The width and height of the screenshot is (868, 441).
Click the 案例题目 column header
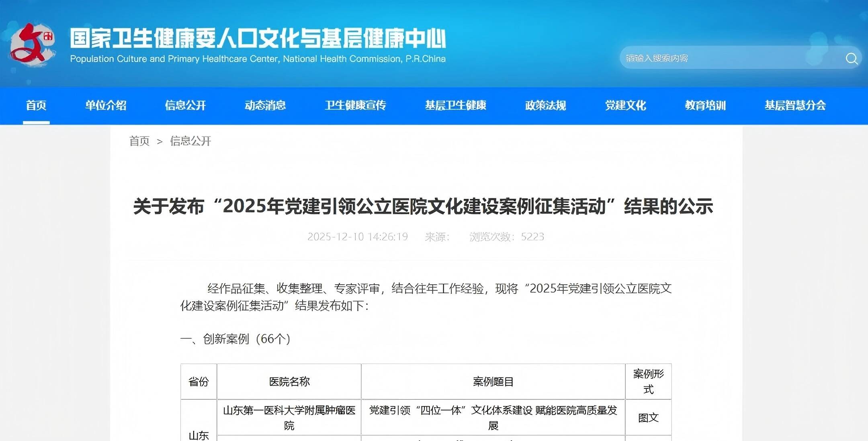point(493,382)
